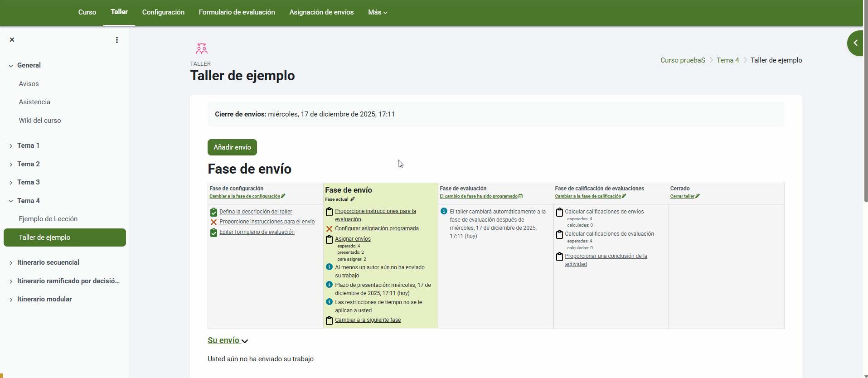Click the info icon in Fase de evaluación
The image size is (868, 378).
click(x=444, y=211)
